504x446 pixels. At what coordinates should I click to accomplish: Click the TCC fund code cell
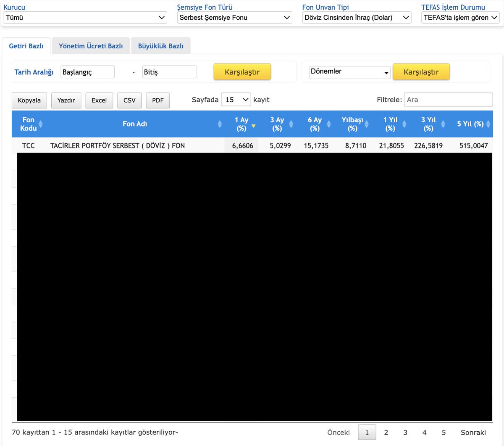pos(29,146)
